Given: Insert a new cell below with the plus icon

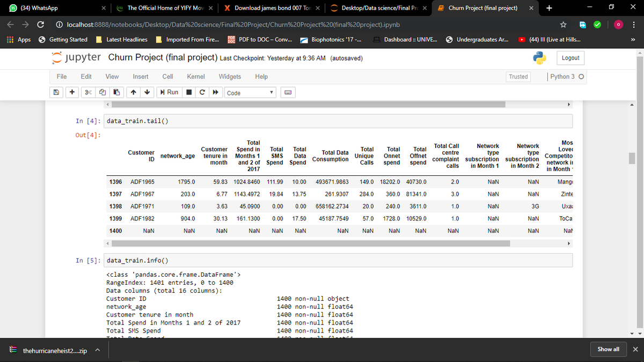Looking at the screenshot, I should tap(71, 92).
